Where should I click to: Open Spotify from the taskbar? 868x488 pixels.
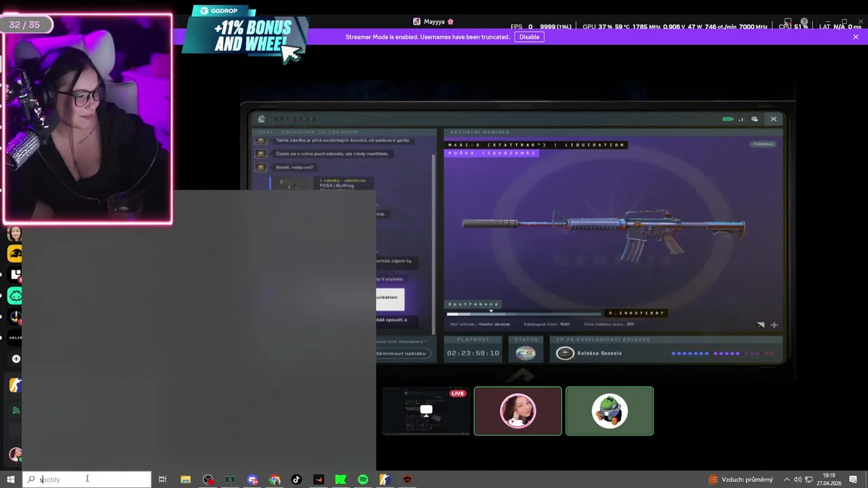point(363,479)
